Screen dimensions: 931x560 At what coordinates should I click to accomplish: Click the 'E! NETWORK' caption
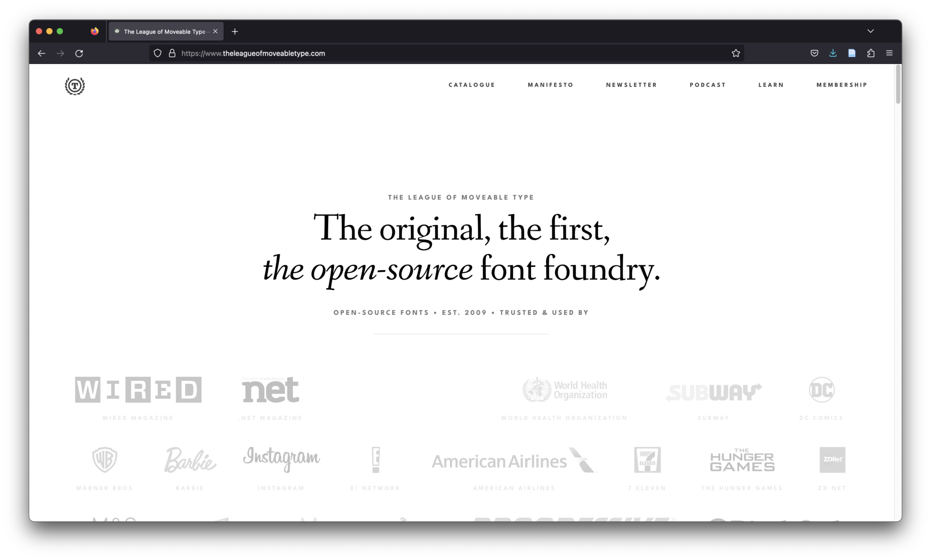(375, 488)
